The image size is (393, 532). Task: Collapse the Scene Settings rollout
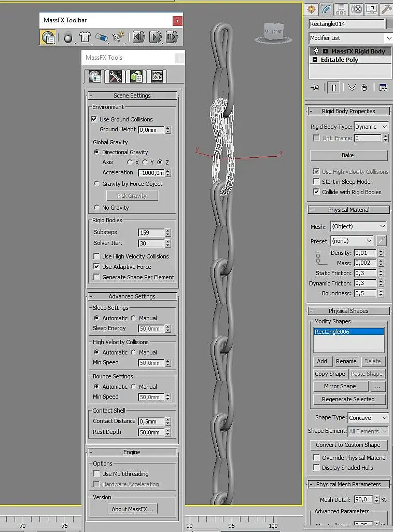coord(132,96)
